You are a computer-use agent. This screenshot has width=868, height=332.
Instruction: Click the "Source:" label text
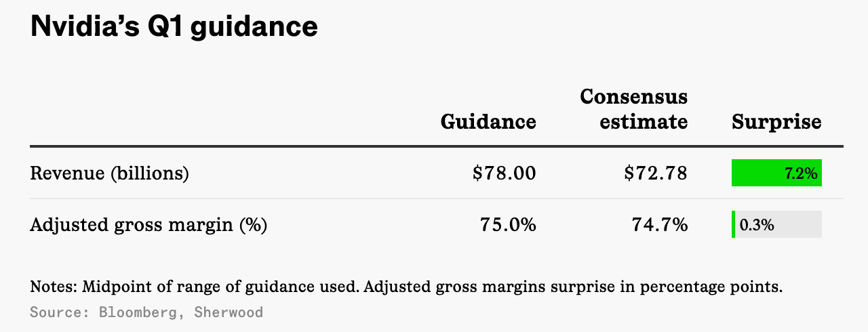[61, 312]
